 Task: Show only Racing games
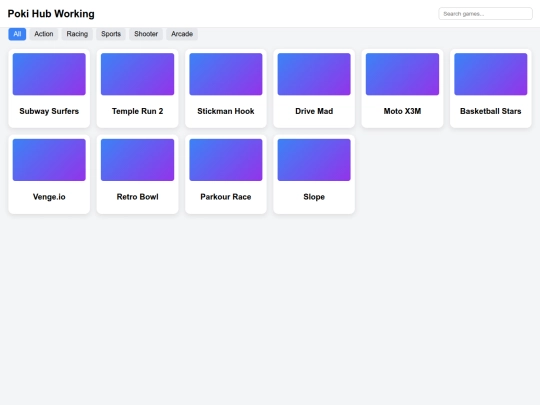77,34
